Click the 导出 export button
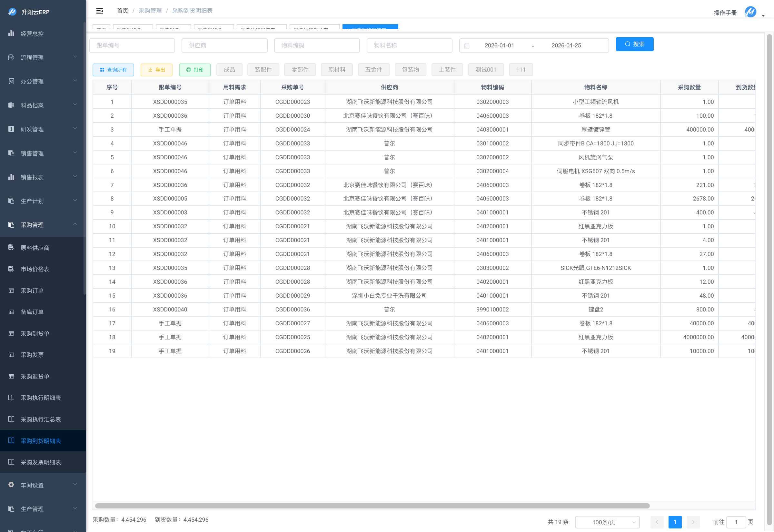This screenshot has width=774, height=532. [x=156, y=70]
